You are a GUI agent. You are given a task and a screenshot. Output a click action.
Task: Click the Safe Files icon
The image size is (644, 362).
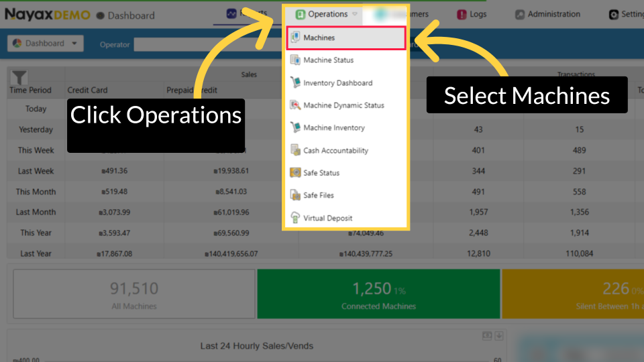(x=295, y=195)
